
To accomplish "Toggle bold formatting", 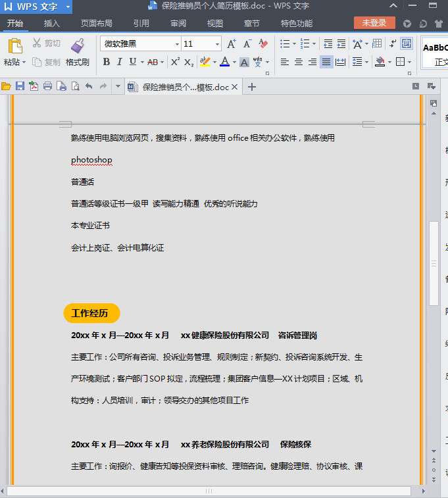I will pos(107,62).
